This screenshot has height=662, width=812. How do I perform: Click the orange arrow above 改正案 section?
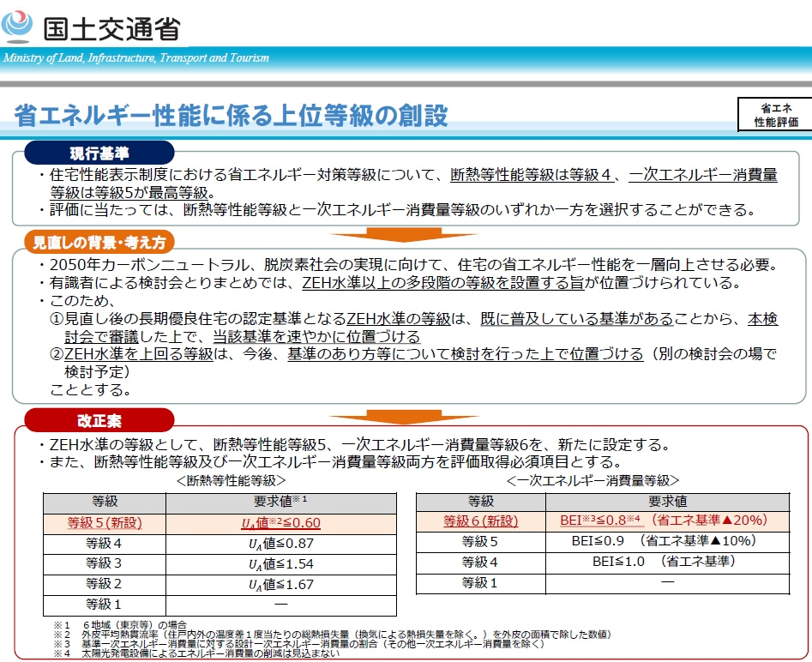point(404,416)
